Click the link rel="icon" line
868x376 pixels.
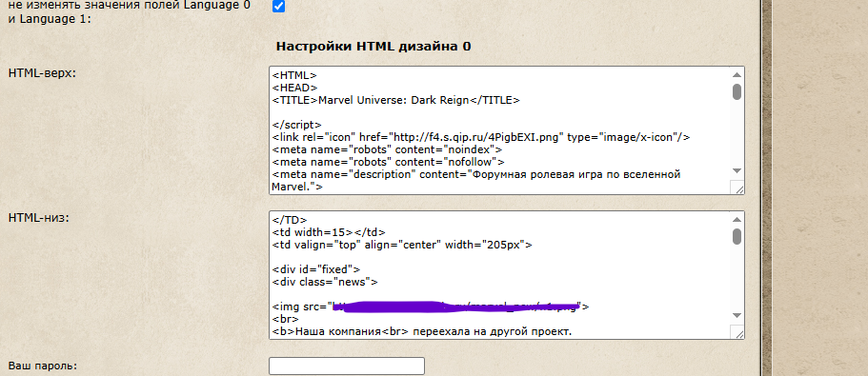(480, 137)
